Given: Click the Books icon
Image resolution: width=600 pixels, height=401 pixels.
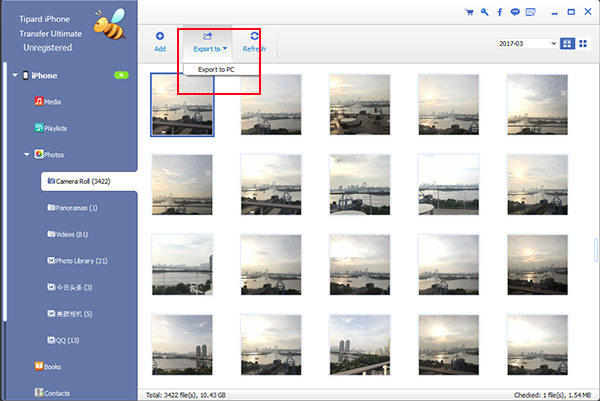Looking at the screenshot, I should coord(39,366).
